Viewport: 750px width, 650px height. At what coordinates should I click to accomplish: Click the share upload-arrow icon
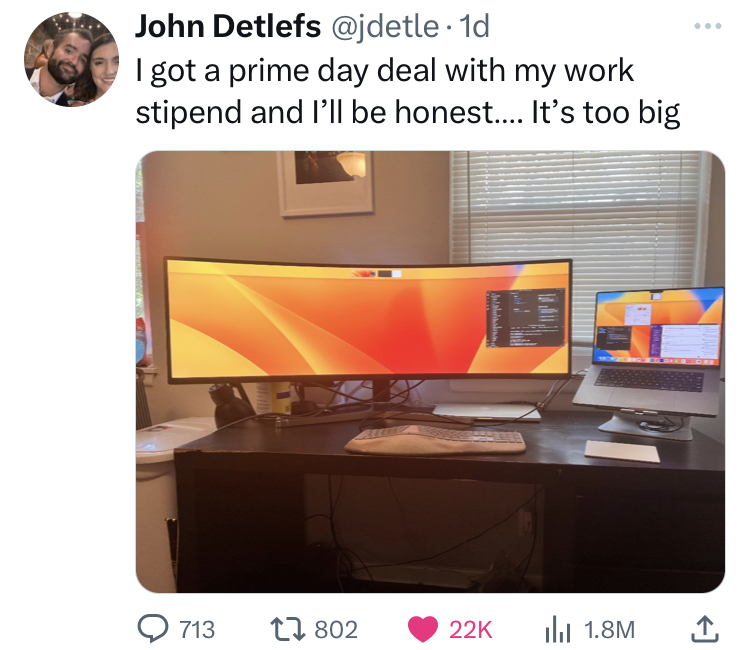tap(704, 629)
